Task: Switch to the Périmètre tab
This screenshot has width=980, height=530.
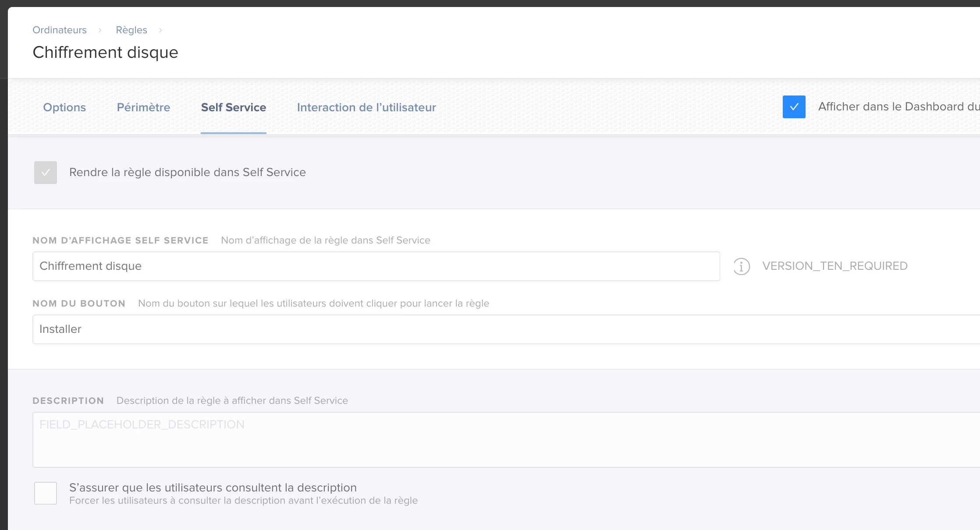Action: tap(143, 107)
